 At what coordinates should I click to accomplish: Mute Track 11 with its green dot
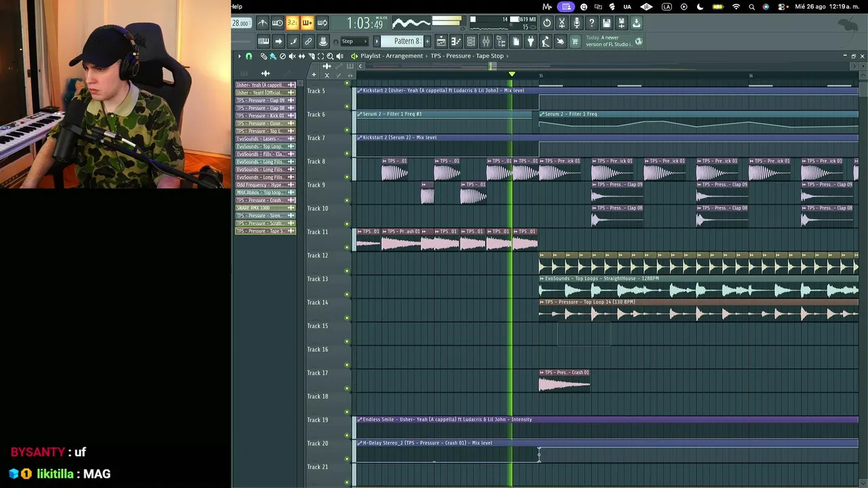click(347, 247)
